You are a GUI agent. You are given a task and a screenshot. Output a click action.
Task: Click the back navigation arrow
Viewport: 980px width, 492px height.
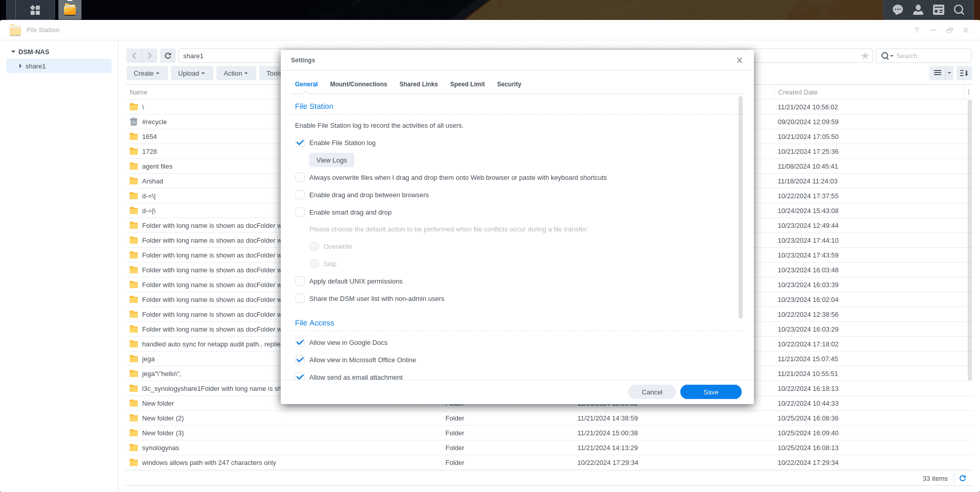[134, 55]
